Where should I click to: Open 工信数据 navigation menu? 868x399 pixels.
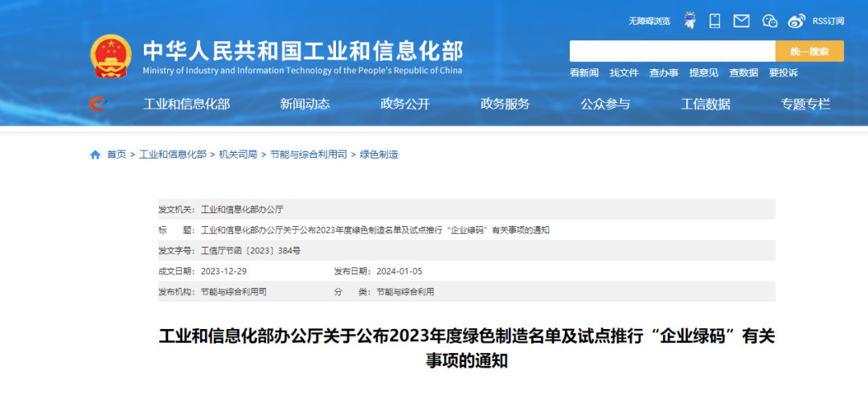[706, 104]
